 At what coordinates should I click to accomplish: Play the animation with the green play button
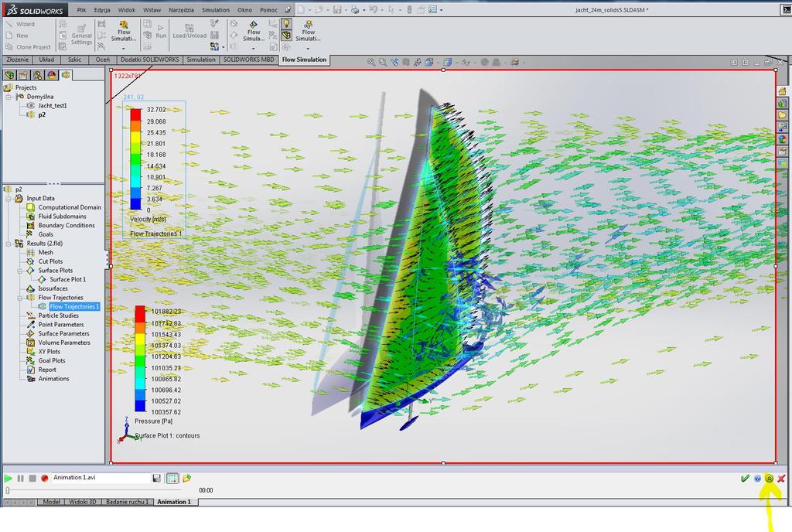[x=8, y=478]
